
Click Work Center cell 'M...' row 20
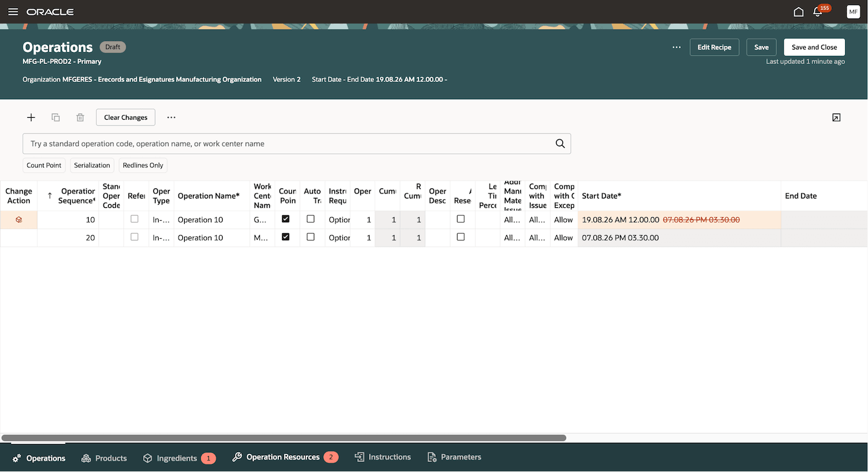point(262,238)
